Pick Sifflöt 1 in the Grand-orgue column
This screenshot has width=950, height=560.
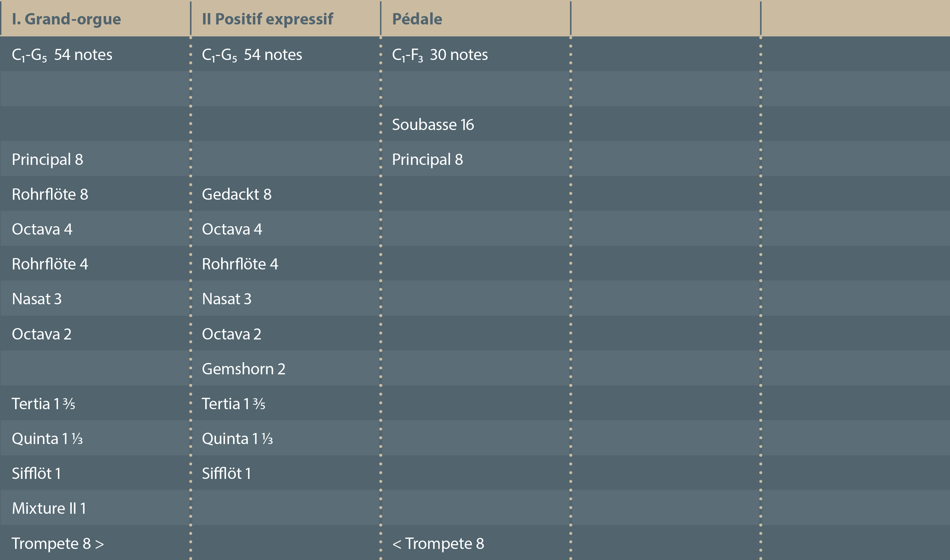36,474
